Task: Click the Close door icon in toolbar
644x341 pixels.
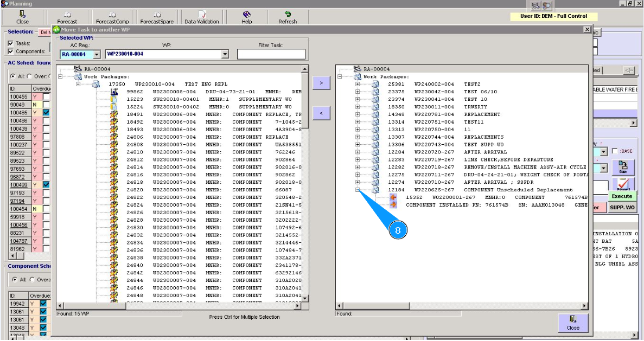Action: 22,15
